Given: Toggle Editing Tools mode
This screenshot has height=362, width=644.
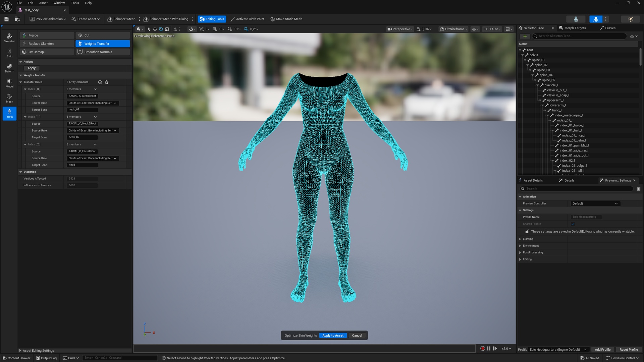Looking at the screenshot, I should [212, 19].
